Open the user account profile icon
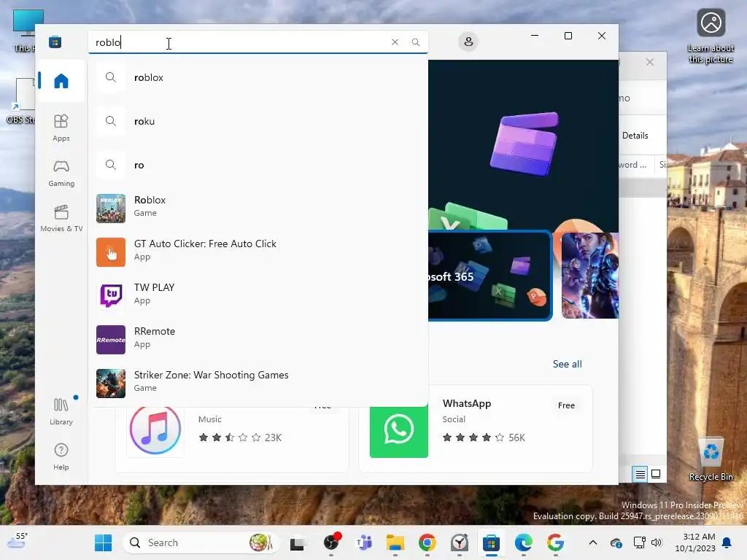 tap(468, 42)
